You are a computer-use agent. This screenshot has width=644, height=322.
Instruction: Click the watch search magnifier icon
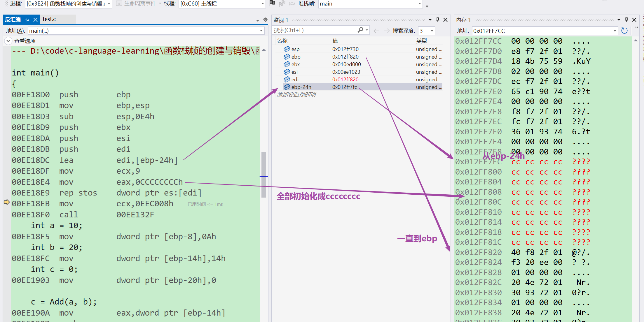click(x=360, y=30)
